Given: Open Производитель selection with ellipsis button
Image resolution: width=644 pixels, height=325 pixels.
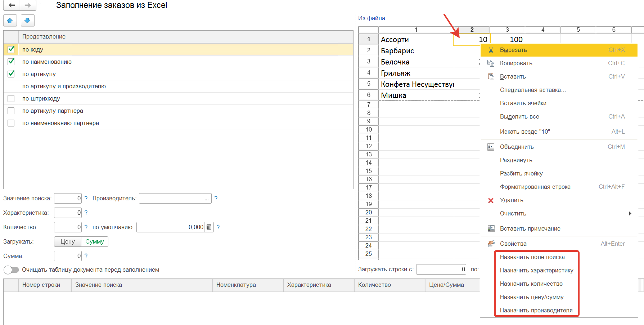Looking at the screenshot, I should (x=207, y=199).
